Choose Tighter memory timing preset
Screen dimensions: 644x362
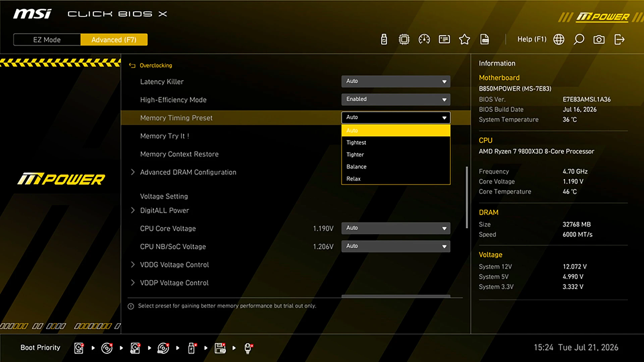[396, 155]
